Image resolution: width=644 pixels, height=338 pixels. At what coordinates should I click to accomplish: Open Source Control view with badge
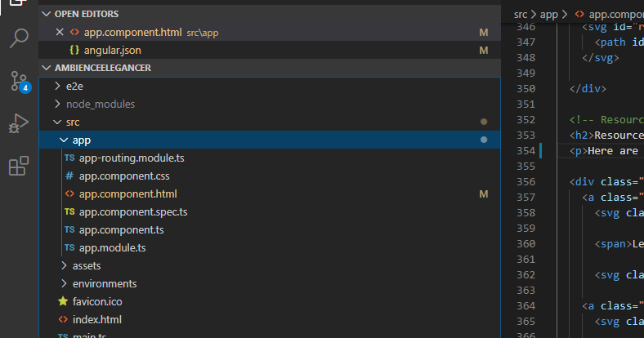coord(19,81)
